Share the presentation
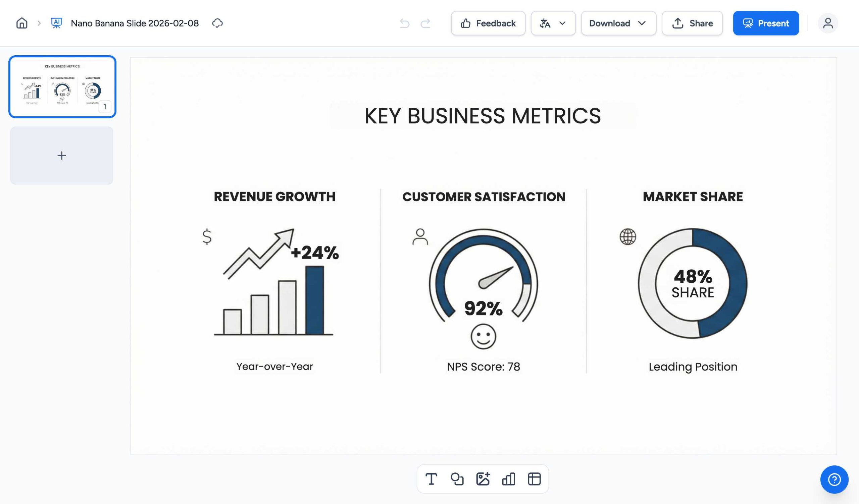Viewport: 859px width, 504px height. point(692,23)
